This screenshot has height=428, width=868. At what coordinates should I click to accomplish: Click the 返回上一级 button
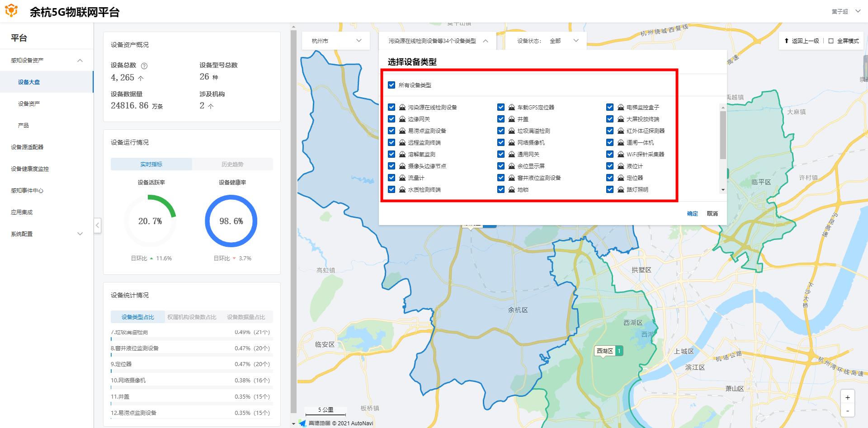point(802,41)
